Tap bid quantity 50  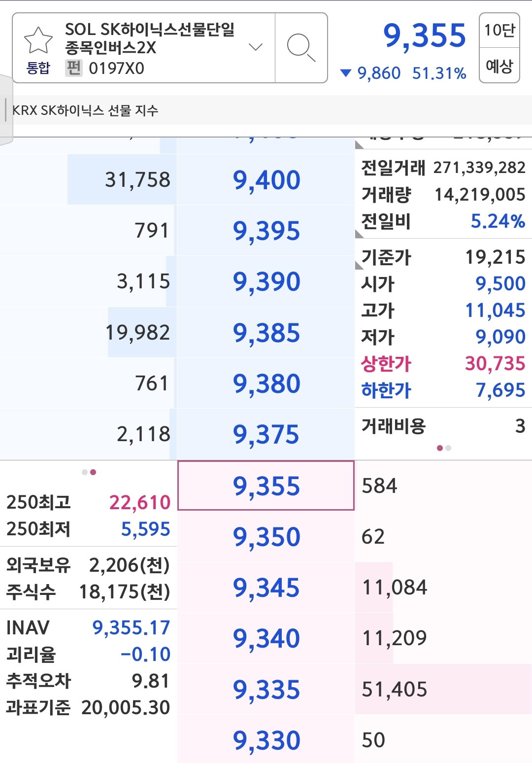373,740
